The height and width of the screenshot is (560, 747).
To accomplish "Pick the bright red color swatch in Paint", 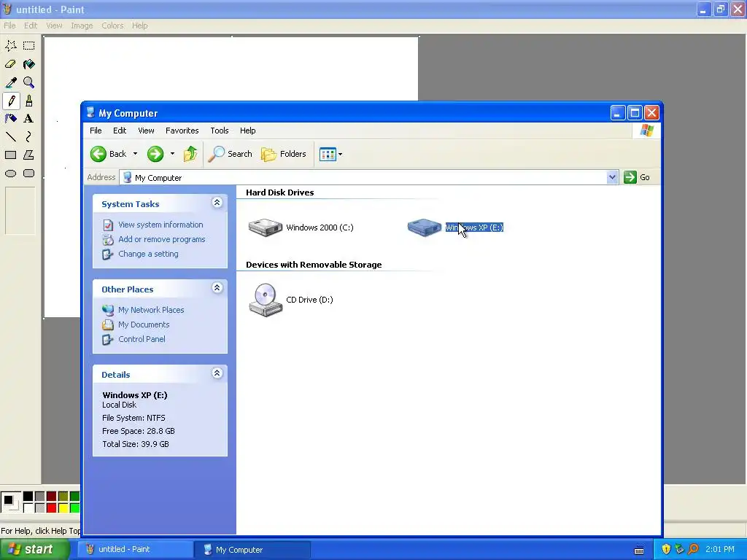I will click(52, 508).
